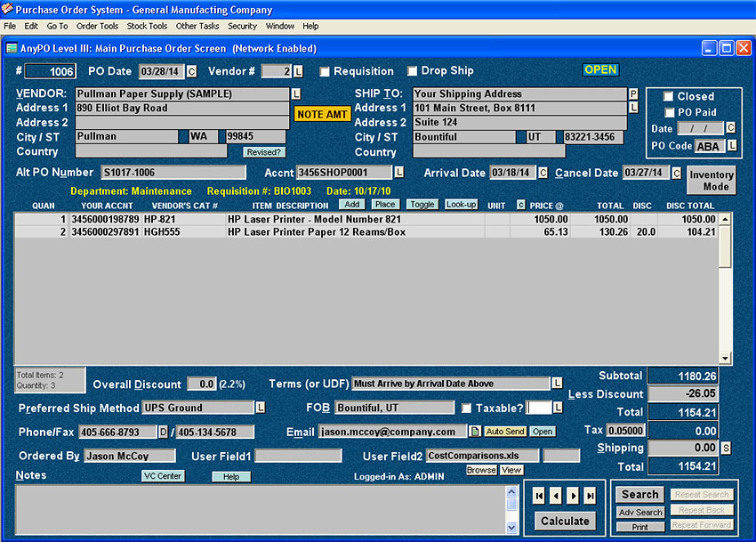Click the Adv Search button
Viewport: 756px width, 542px height.
[640, 512]
